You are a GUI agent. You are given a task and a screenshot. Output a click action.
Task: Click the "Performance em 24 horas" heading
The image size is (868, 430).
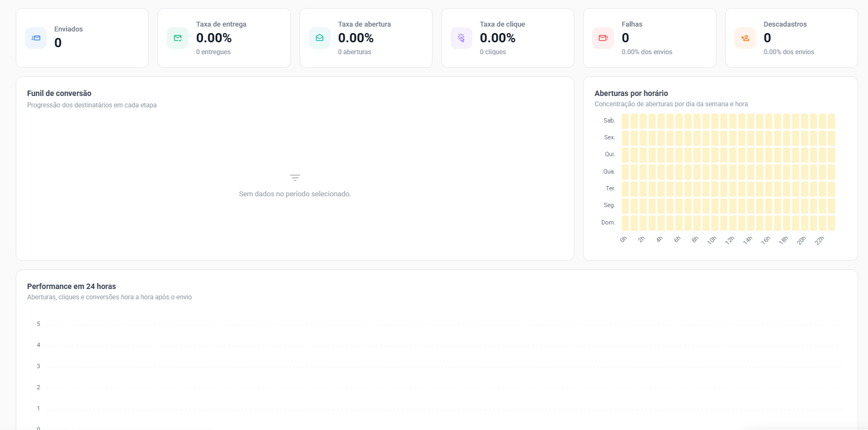[x=72, y=286]
